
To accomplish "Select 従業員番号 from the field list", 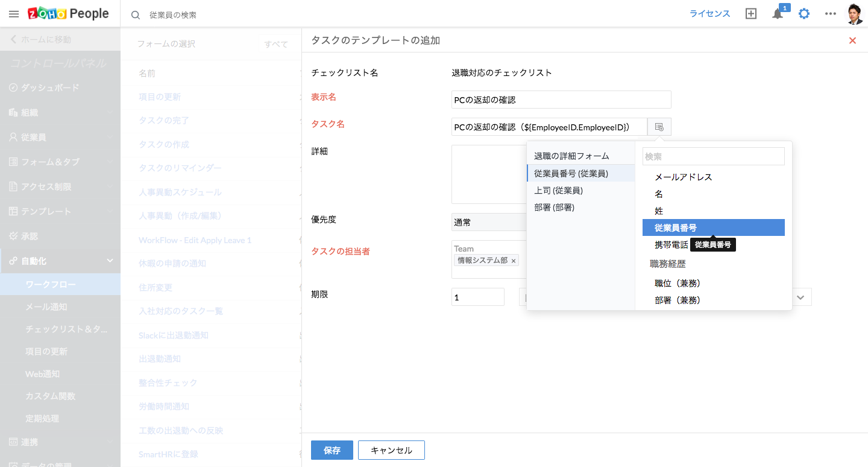I will 712,227.
